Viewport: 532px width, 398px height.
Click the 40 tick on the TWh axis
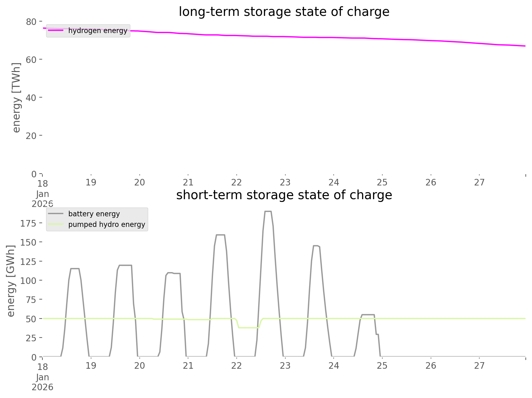(x=31, y=98)
